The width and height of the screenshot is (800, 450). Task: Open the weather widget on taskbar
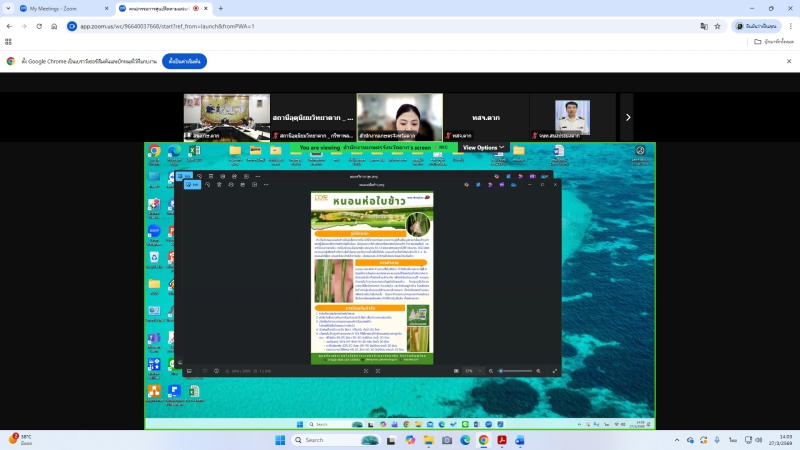pos(20,439)
